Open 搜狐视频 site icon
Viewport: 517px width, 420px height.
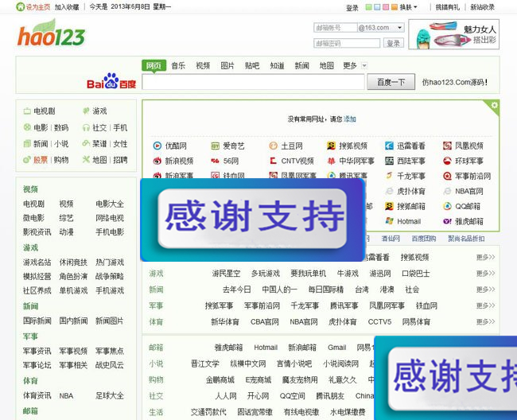tap(331, 146)
